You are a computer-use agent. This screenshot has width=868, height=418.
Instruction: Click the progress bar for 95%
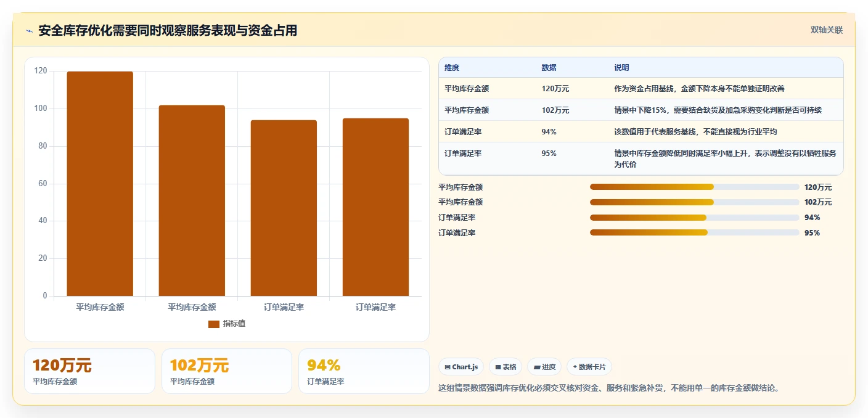click(694, 232)
